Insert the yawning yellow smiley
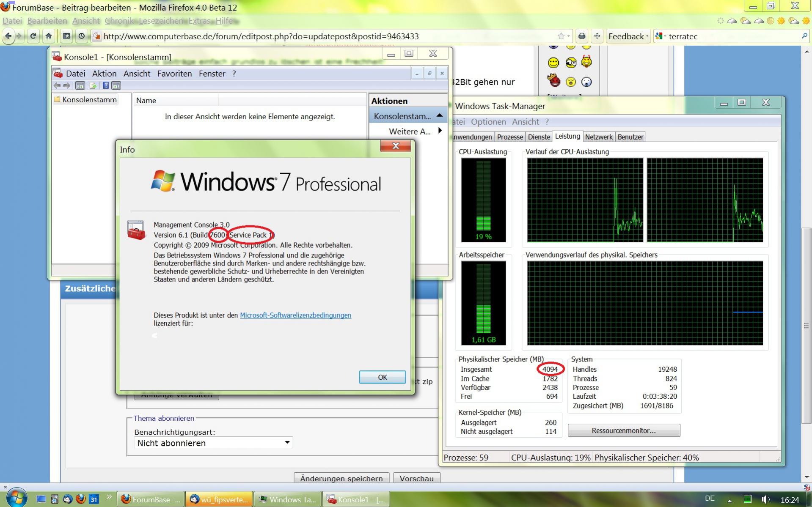The width and height of the screenshot is (812, 507). (x=571, y=82)
